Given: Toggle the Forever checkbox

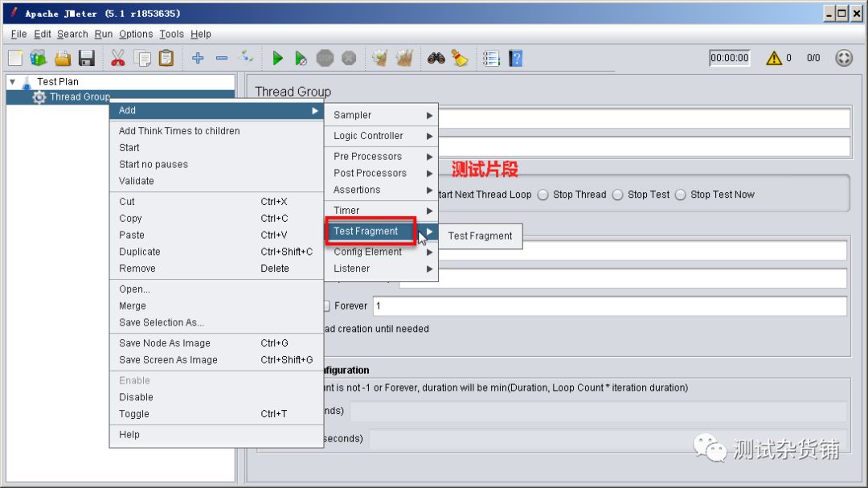Looking at the screenshot, I should 326,306.
